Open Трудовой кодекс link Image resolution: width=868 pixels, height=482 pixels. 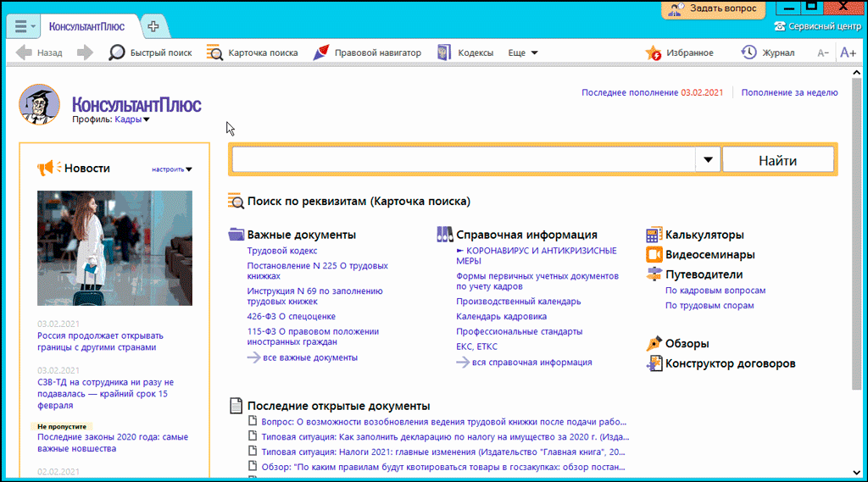click(x=282, y=251)
